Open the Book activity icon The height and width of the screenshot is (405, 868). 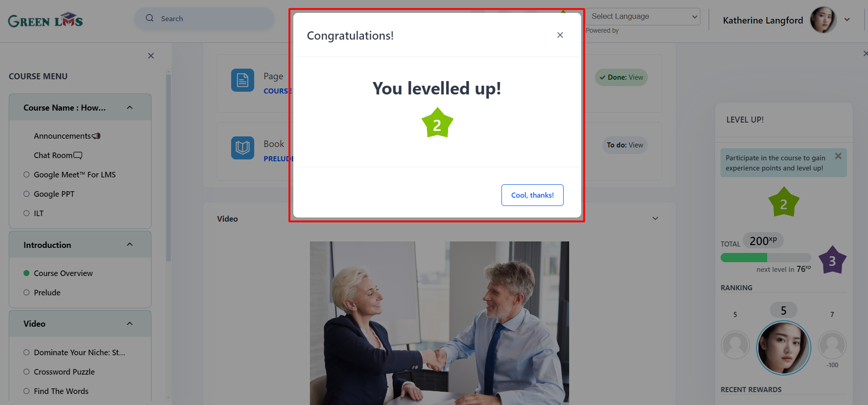pyautogui.click(x=243, y=148)
